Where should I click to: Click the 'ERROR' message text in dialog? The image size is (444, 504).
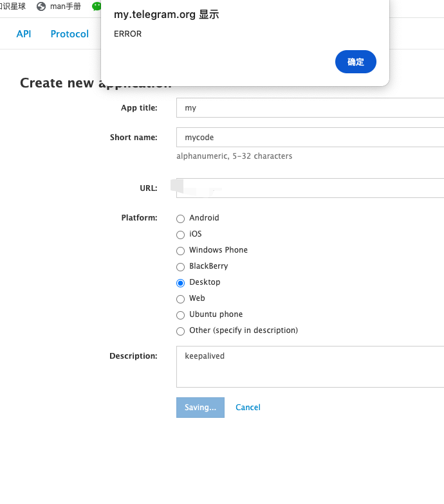click(127, 33)
